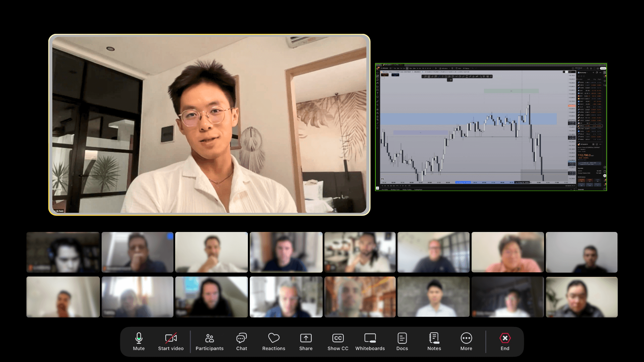644x362 pixels.
Task: Start video with the camera button
Action: click(x=171, y=342)
